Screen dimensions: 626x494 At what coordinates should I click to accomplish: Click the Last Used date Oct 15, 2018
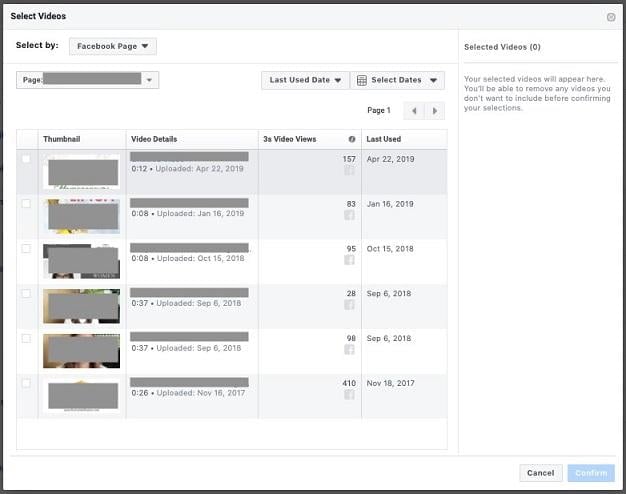[x=390, y=248]
